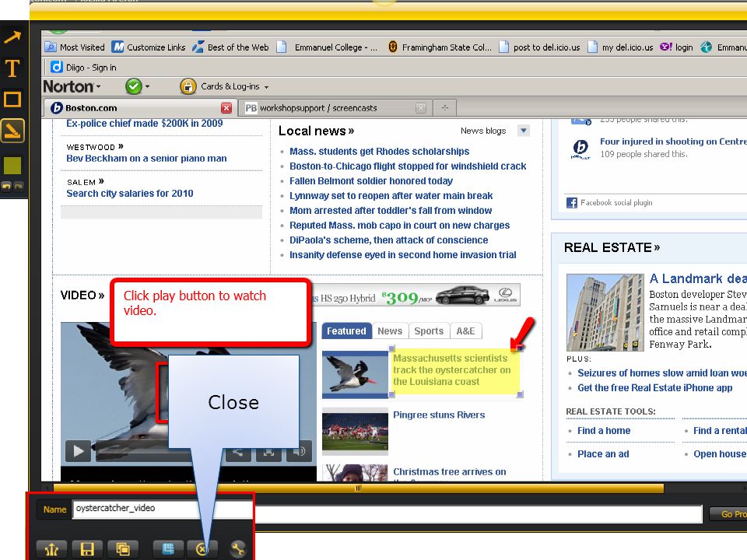Open the Pingree stuns Rivers link

(x=439, y=415)
